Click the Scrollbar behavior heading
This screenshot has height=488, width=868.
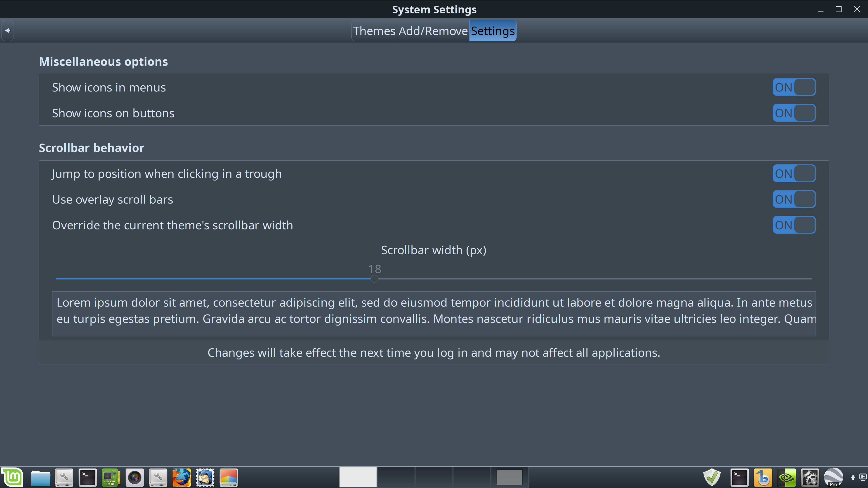[x=92, y=148]
